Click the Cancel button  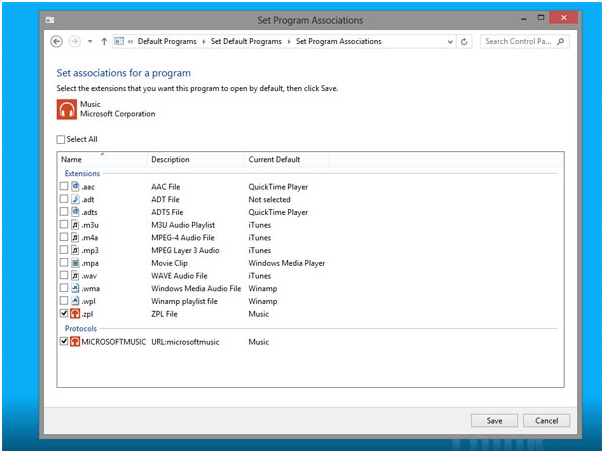(546, 421)
